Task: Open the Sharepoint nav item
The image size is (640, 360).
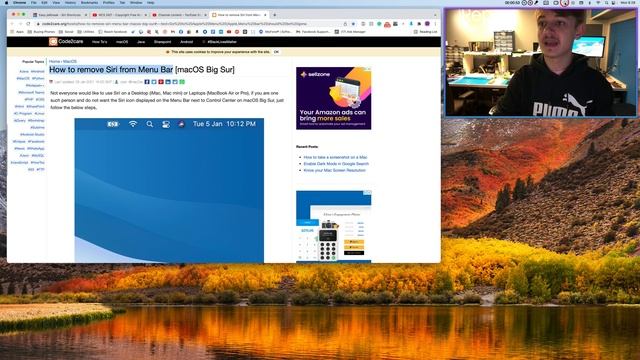Action: pos(162,42)
